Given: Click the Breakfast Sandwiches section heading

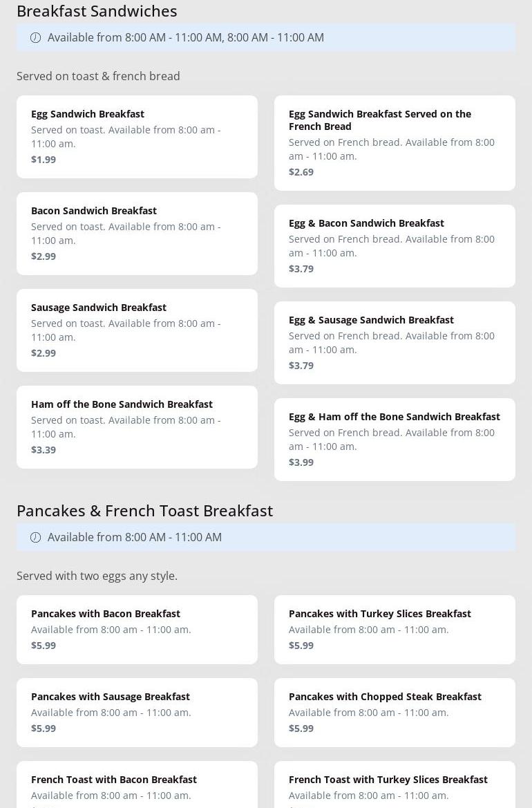Looking at the screenshot, I should point(97,11).
